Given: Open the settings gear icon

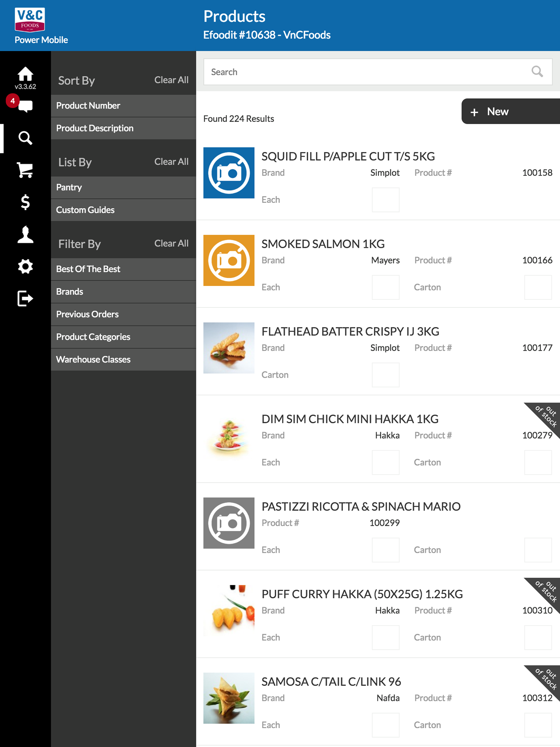Looking at the screenshot, I should coord(25,266).
